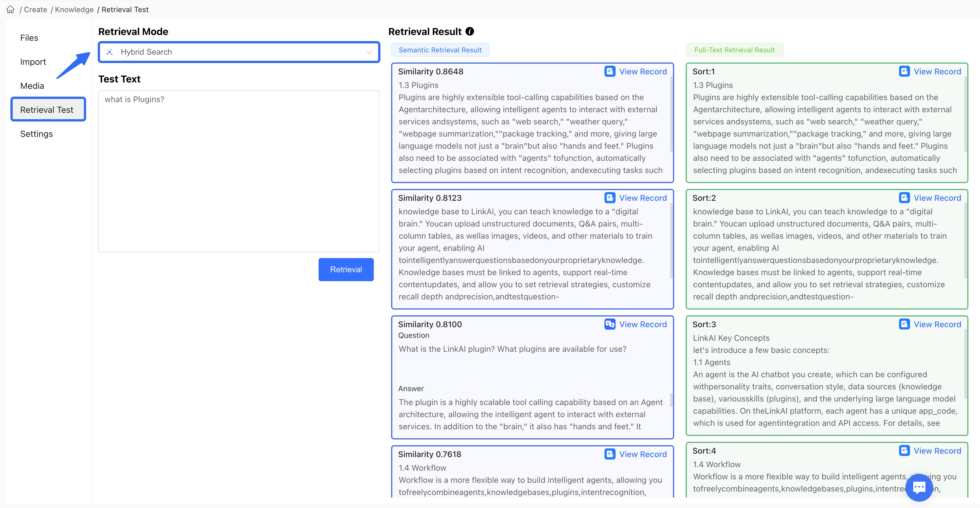Click the Similarity 0.7618 score text
Screen dimensions: 980x508
(430, 454)
